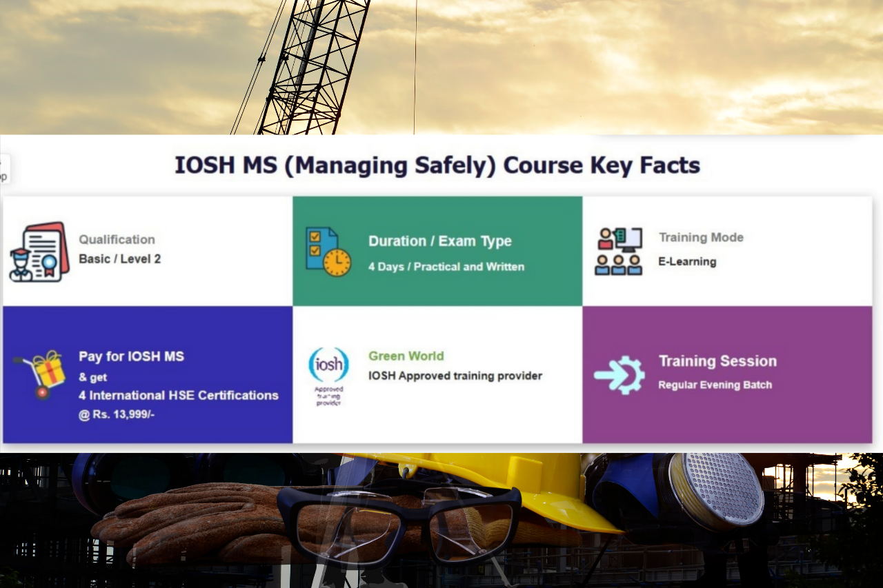The height and width of the screenshot is (588, 883).
Task: Click the checklist and clock Duration icon
Action: pyautogui.click(x=328, y=252)
